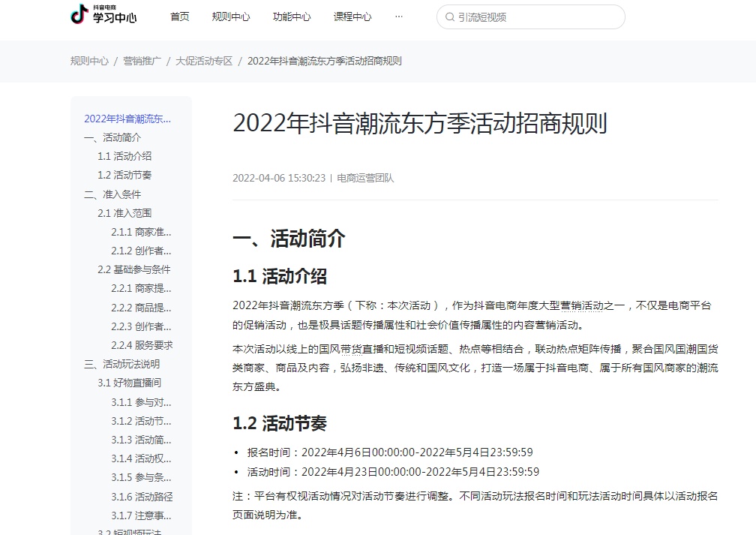756x535 pixels.
Task: Select outline title 2022年抖音潮流东...
Action: point(127,119)
